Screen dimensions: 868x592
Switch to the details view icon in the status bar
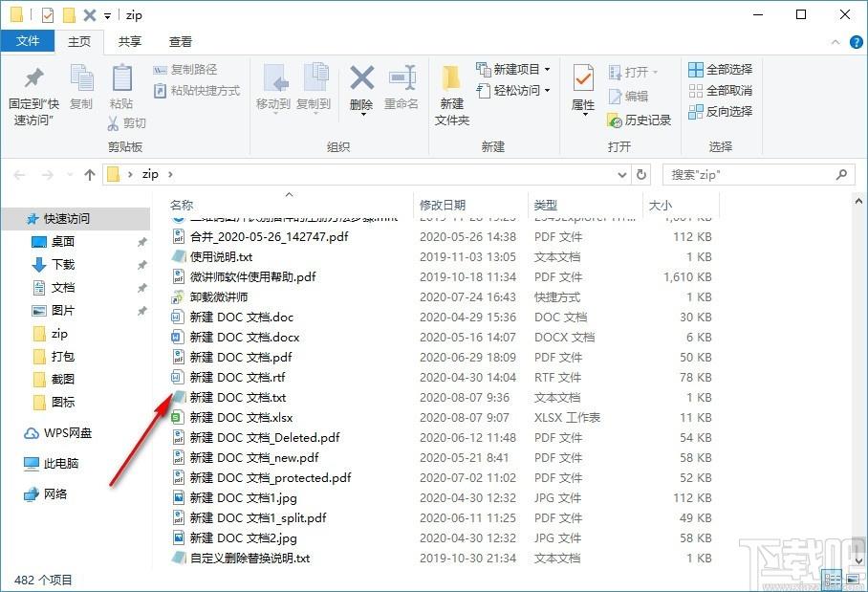click(832, 580)
